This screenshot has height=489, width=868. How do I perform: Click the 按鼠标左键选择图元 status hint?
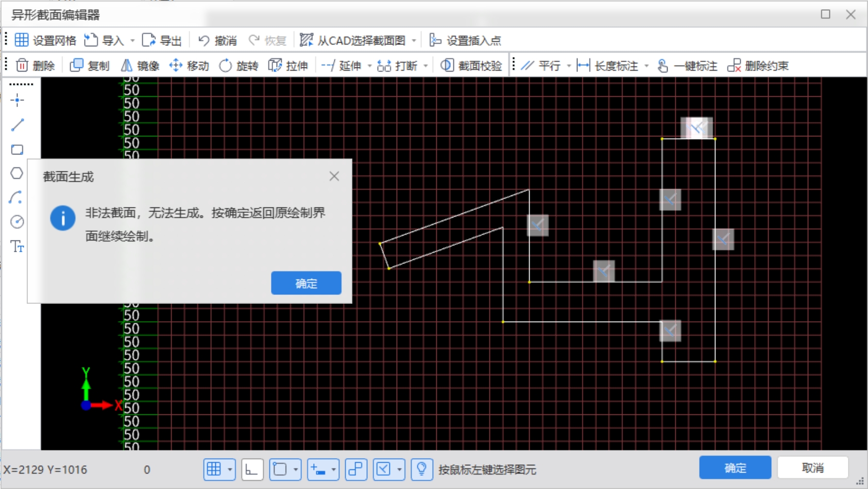click(487, 469)
